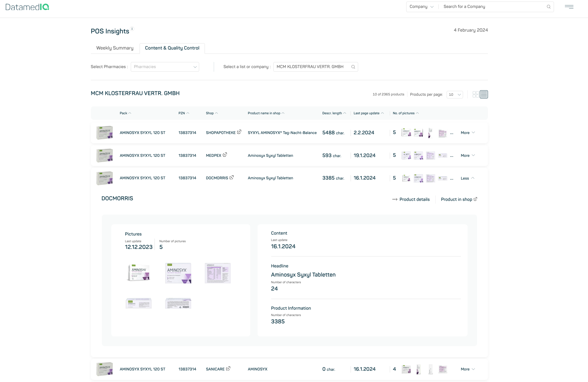Click 0 char. in SANICARE row

(329, 369)
